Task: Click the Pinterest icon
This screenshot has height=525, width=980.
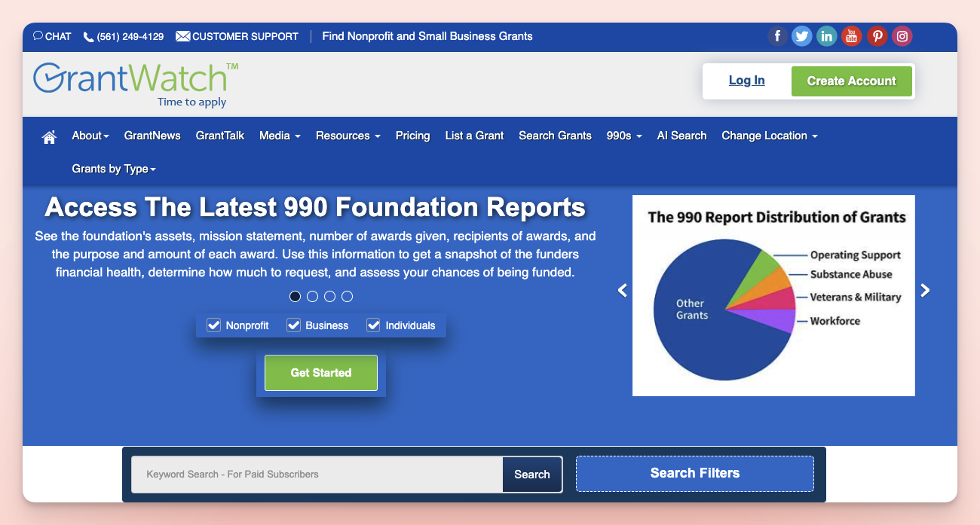Action: pos(877,35)
